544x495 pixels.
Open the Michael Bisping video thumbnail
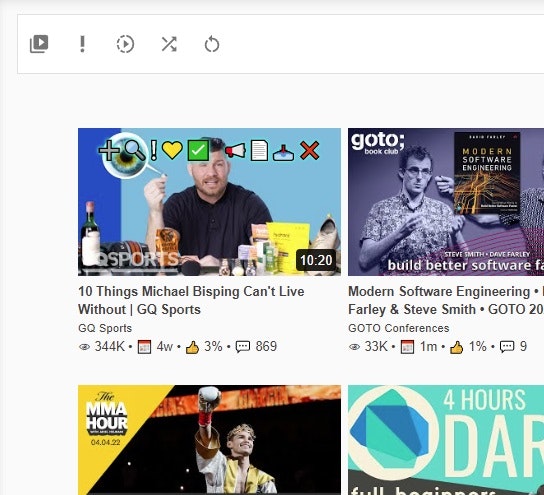209,202
